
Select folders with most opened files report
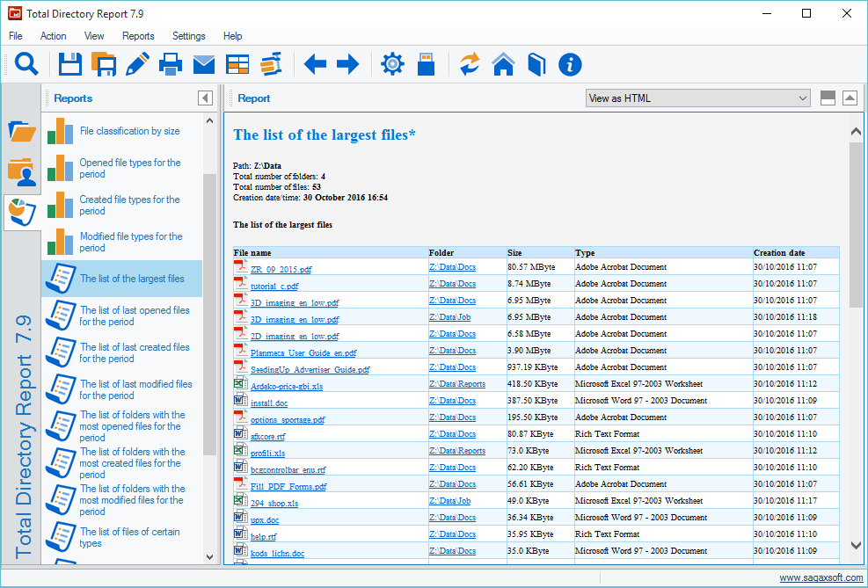click(x=122, y=426)
